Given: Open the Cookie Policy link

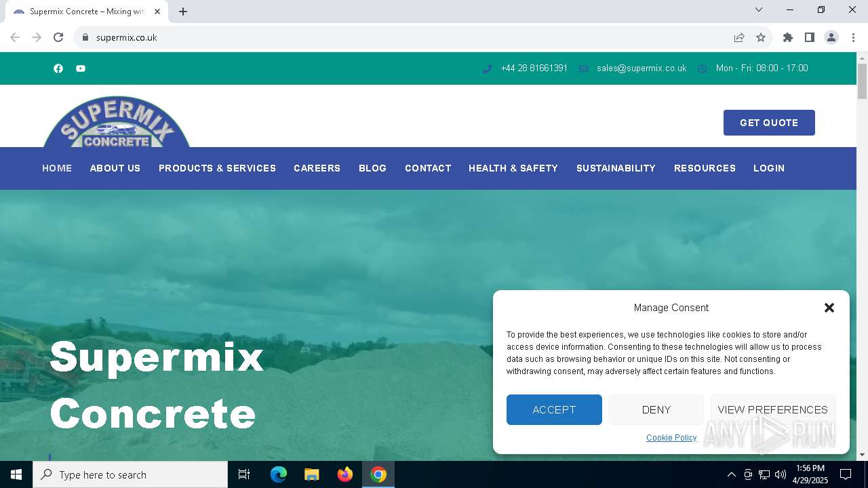Looking at the screenshot, I should [x=671, y=438].
